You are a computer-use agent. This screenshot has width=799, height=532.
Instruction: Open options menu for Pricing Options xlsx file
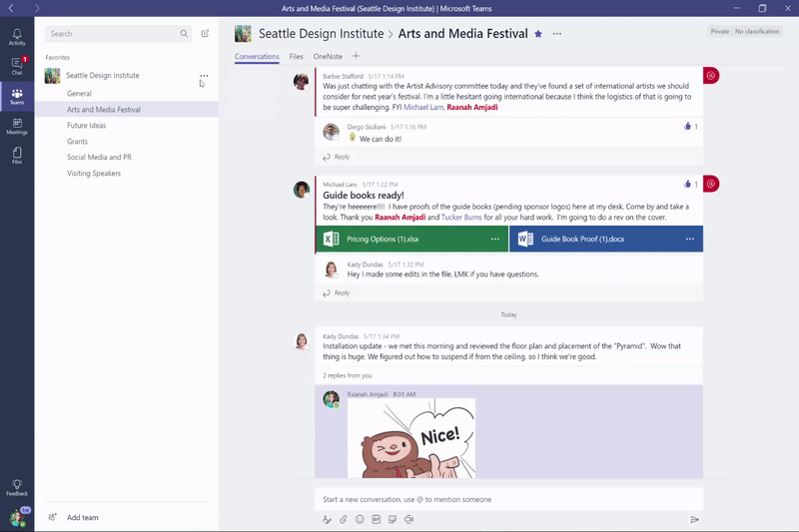(495, 240)
